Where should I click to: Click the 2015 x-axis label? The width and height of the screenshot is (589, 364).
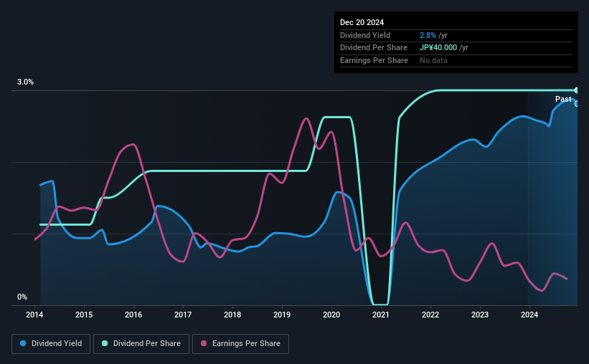84,315
